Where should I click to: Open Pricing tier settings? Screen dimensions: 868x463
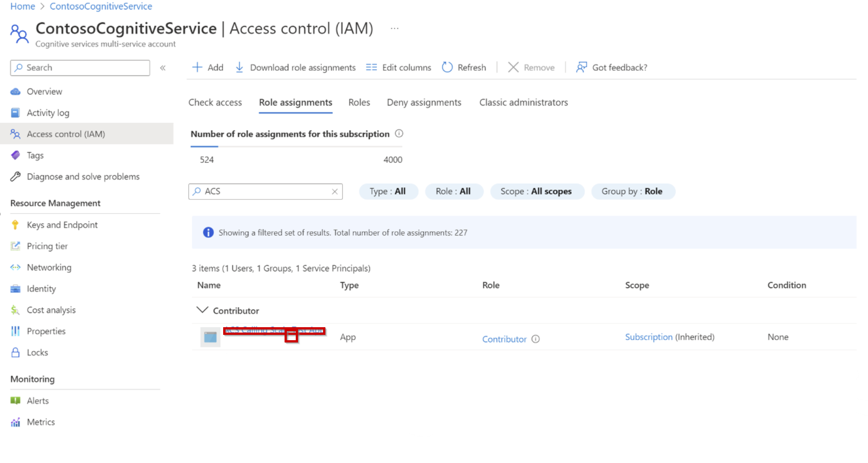[x=47, y=246]
